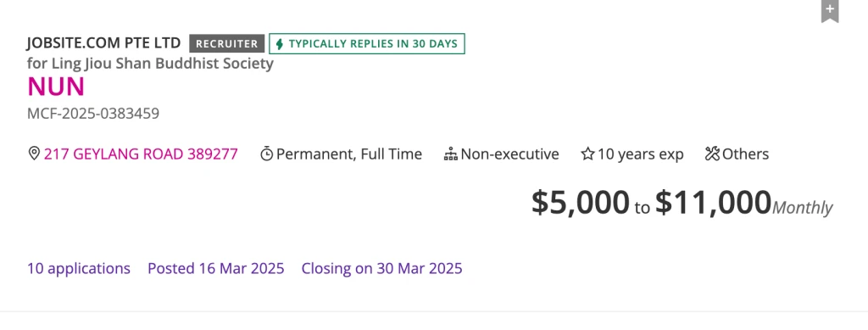The width and height of the screenshot is (868, 330).
Task: Open the NUN job title
Action: coord(56,87)
